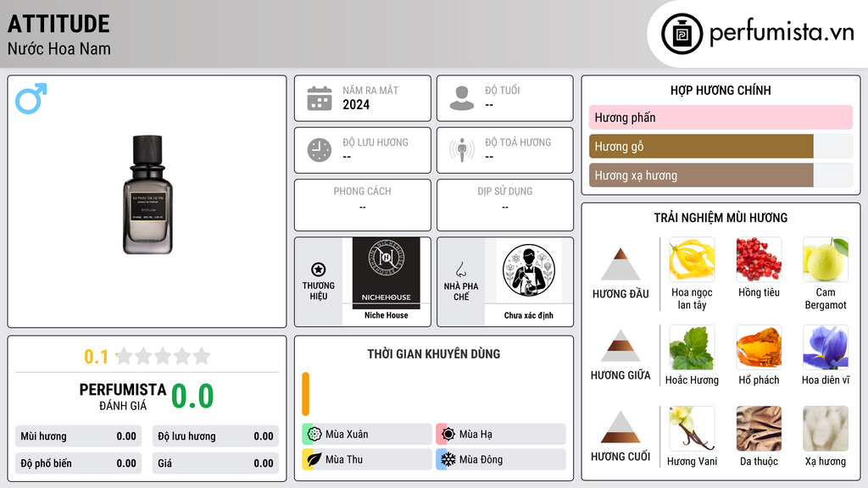Screen dimensions: 868x488
Task: Click the nose icon above Nhà pha chế
Action: click(x=460, y=269)
